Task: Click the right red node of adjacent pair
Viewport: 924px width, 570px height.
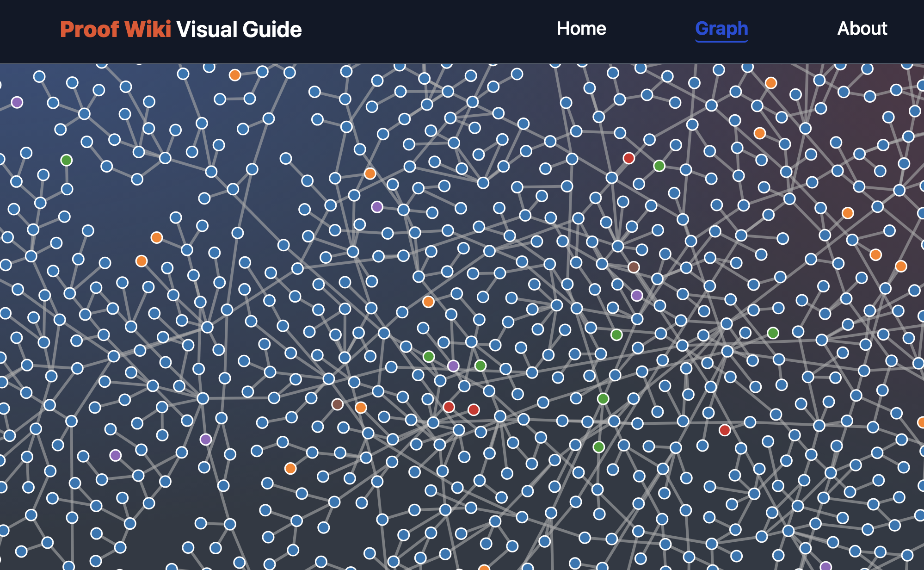Action: pyautogui.click(x=474, y=409)
